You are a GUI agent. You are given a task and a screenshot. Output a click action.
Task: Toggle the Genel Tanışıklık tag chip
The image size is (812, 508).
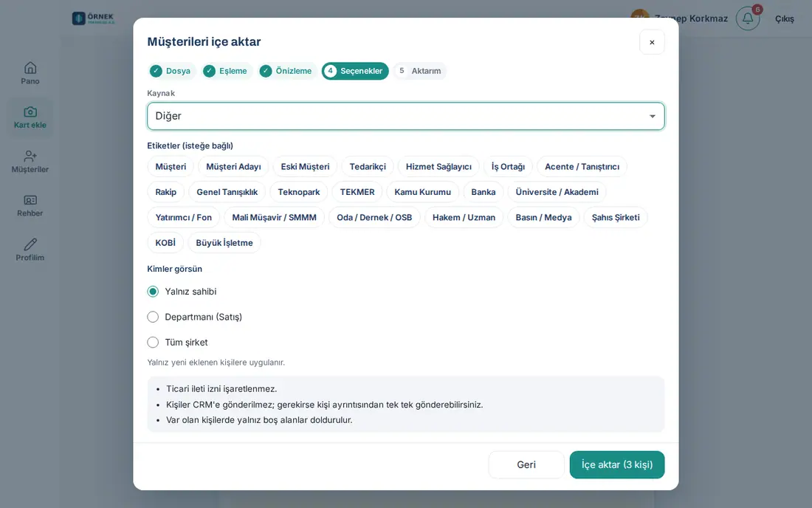click(227, 192)
